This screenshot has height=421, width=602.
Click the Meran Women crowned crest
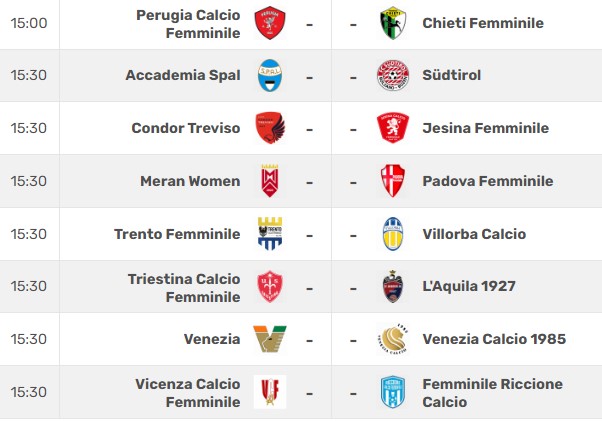[x=270, y=181]
